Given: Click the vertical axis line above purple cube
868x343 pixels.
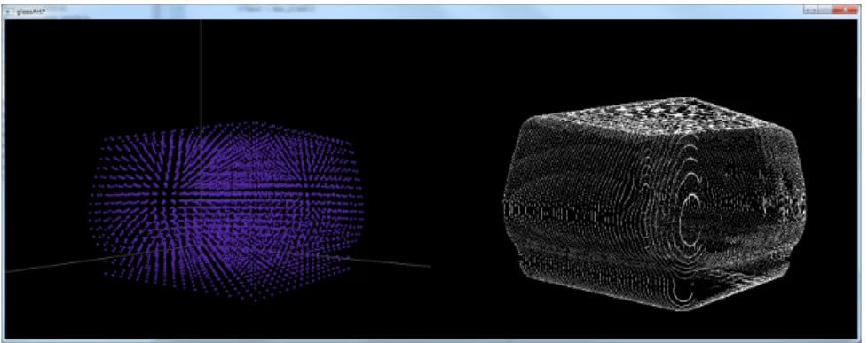Looking at the screenshot, I should coord(201,72).
